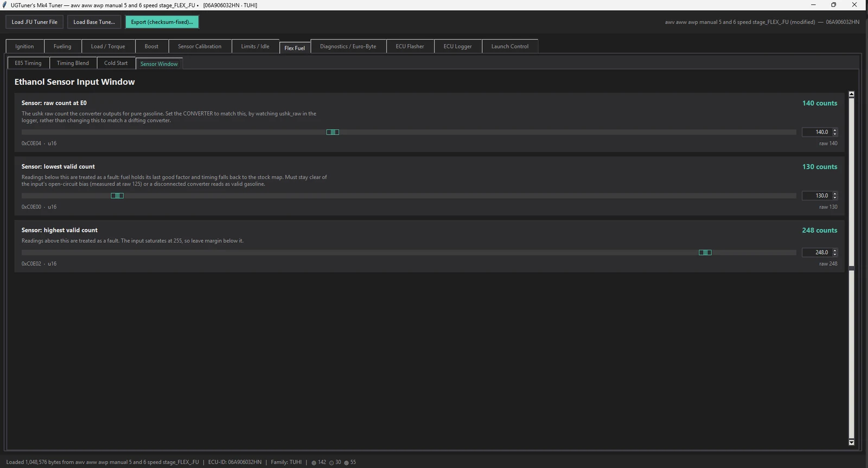Select the Cold Start sub-tab
868x468 pixels.
coord(116,63)
